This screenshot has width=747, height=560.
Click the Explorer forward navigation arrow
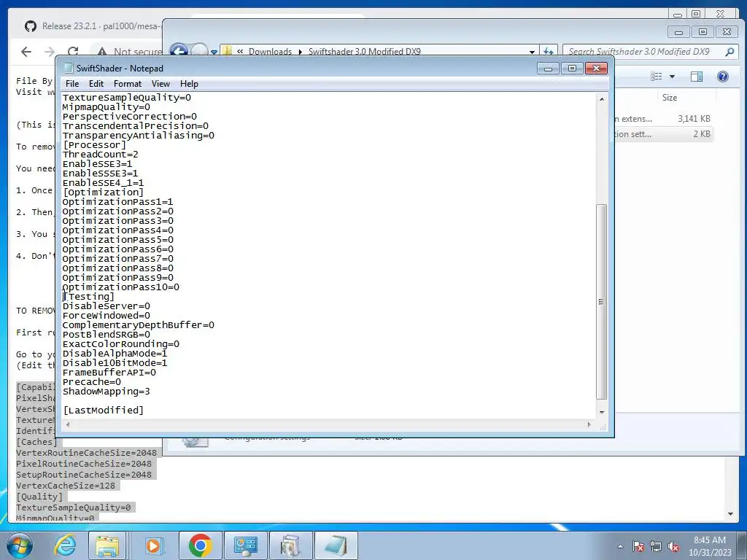pos(199,51)
